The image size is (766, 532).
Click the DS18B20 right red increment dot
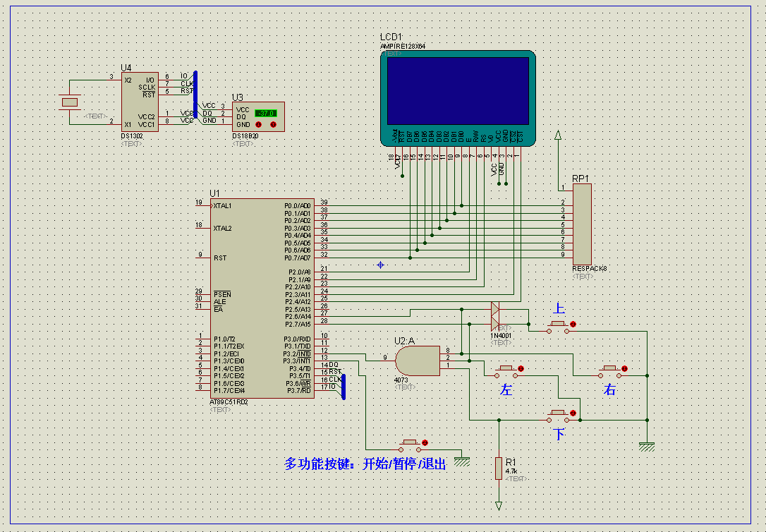pyautogui.click(x=273, y=125)
